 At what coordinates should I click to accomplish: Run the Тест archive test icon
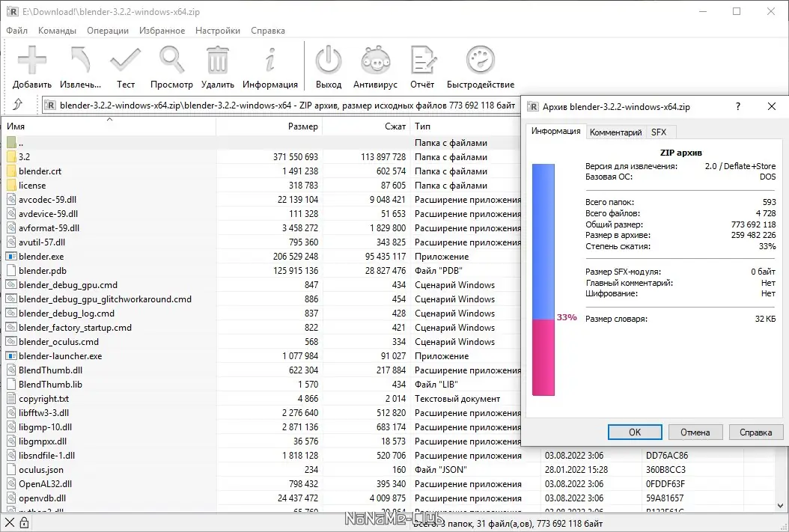tap(125, 61)
